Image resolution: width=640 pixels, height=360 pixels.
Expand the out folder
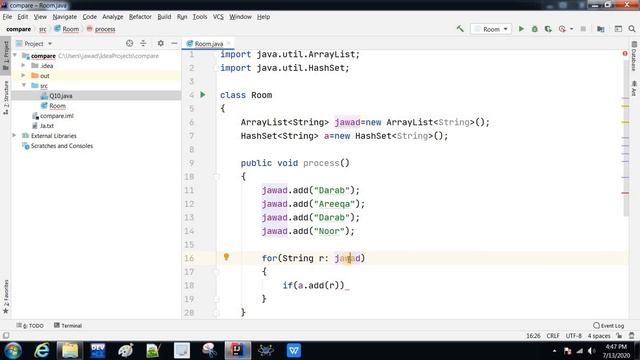23,76
